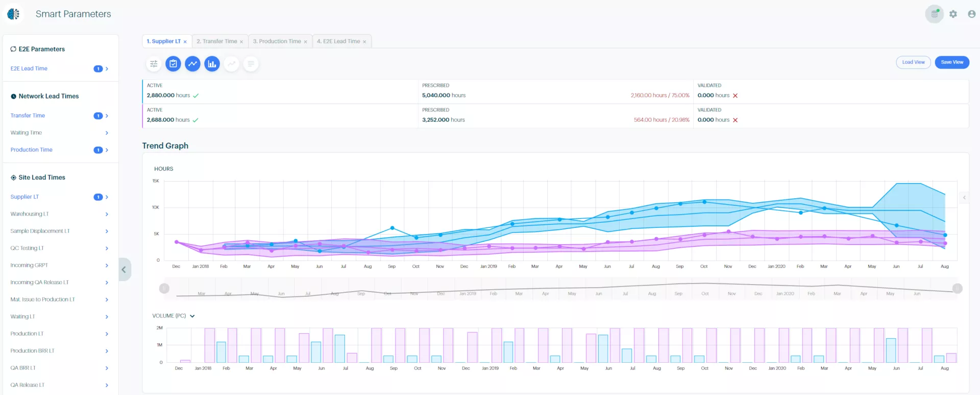Screen dimensions: 980x395
Task: Click the Smart Parameters brain logo
Action: click(x=14, y=14)
